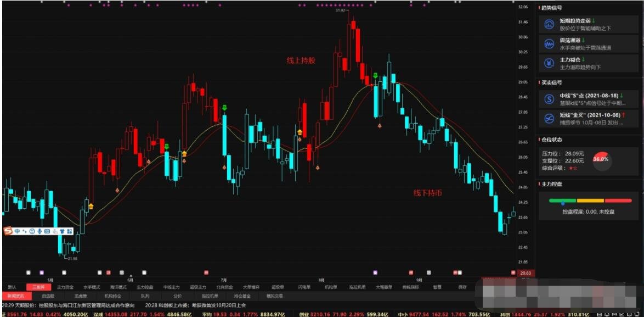Viewport: 644px width, 317px height.
Task: Select the 传统指标 tab
Action: coord(411,287)
